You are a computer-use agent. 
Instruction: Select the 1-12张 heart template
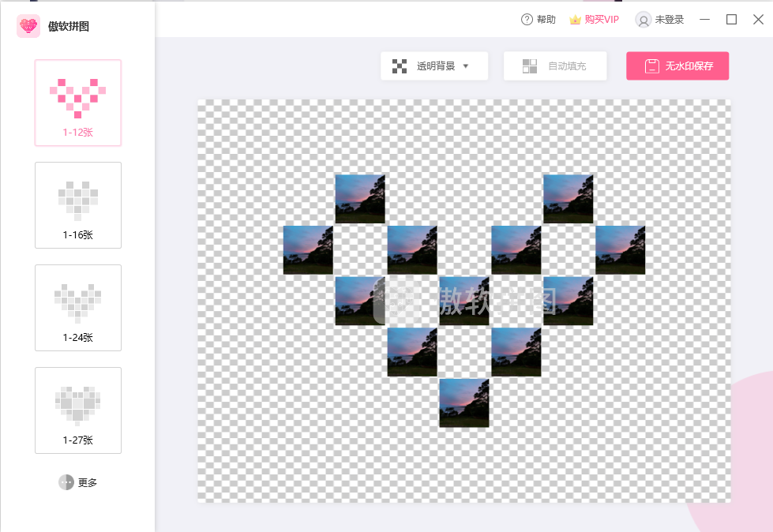click(78, 103)
